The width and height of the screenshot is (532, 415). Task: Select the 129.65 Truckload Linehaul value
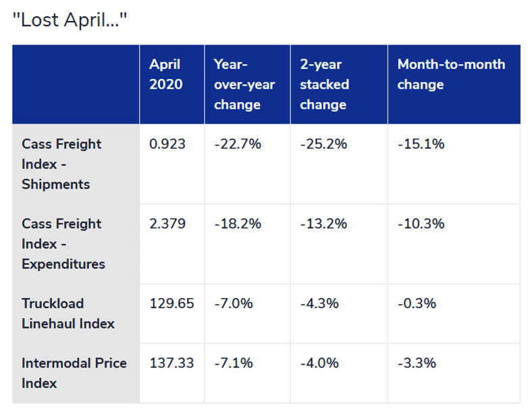coord(171,303)
